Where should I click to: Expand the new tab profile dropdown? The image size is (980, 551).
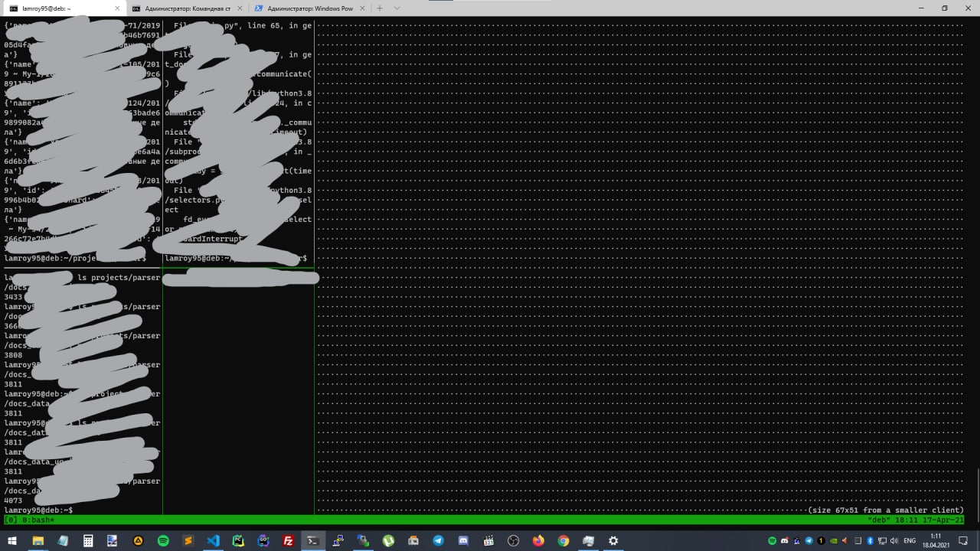point(397,8)
